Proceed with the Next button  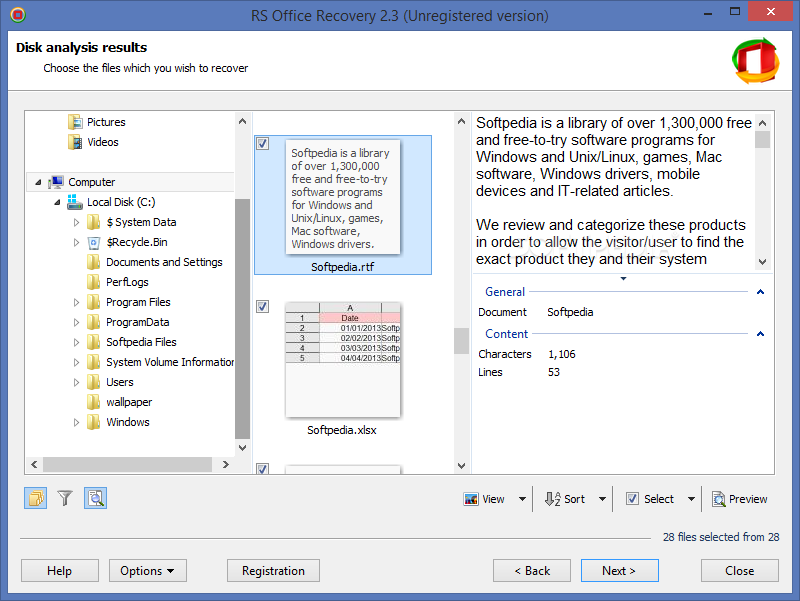point(619,570)
